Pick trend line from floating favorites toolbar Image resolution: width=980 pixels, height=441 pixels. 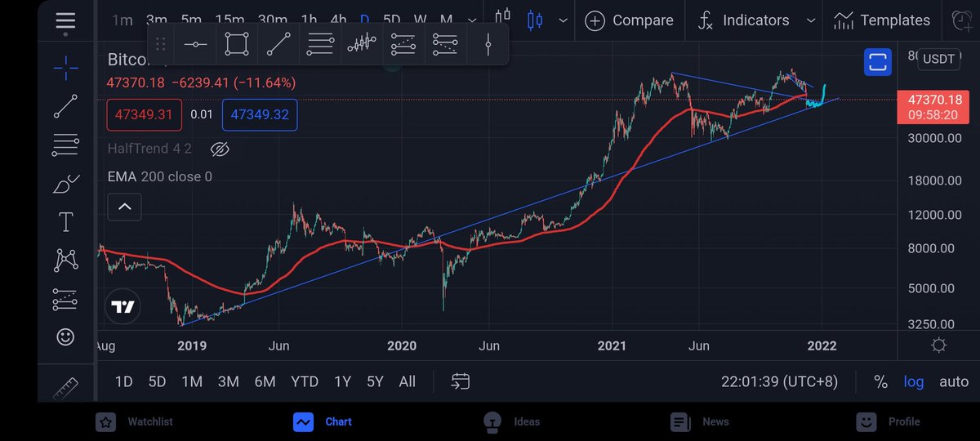(278, 44)
